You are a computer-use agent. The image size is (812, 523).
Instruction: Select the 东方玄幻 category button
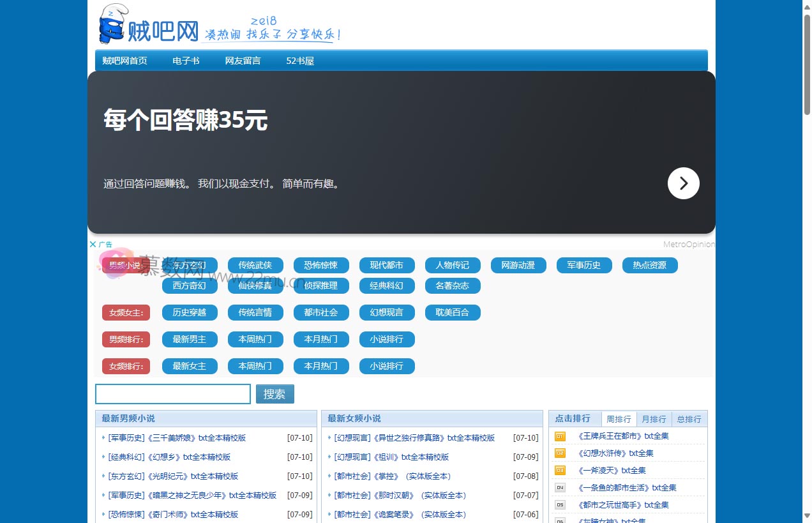[190, 265]
